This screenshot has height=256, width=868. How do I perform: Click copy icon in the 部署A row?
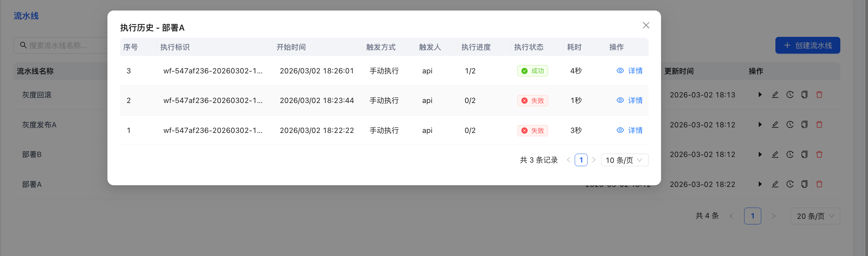click(804, 184)
